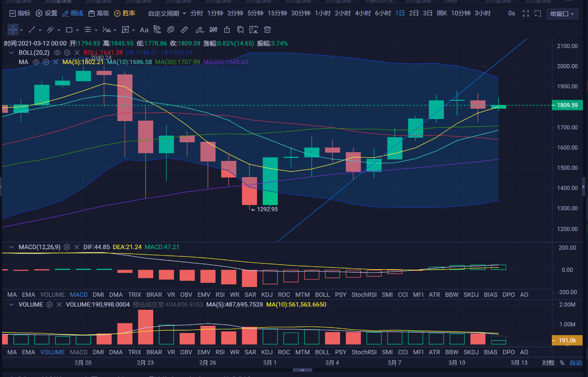Switch timeframe to 4小时
Image resolution: width=588 pixels, height=377 pixels.
tap(363, 13)
